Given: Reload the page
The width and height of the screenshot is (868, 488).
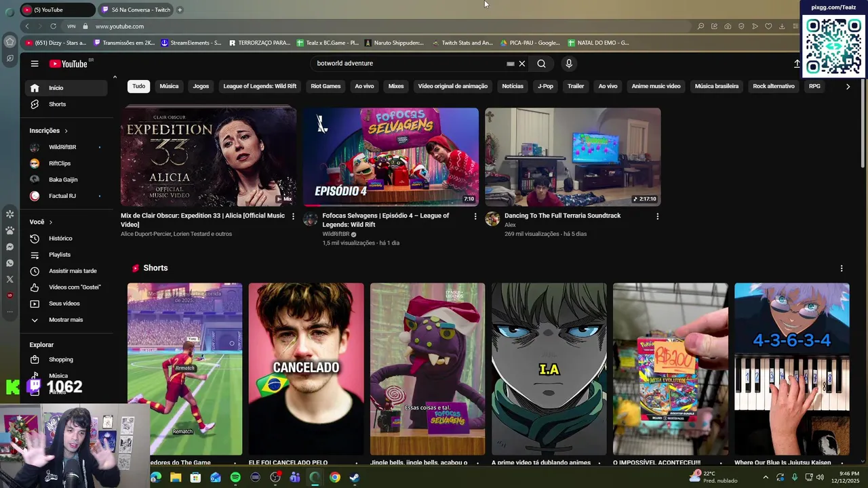Looking at the screenshot, I should [x=53, y=26].
